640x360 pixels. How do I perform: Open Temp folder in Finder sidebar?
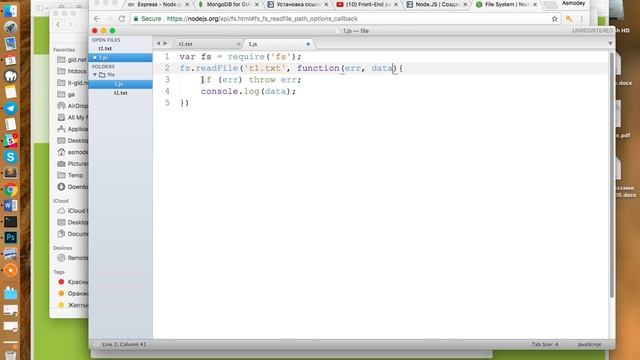[x=71, y=175]
